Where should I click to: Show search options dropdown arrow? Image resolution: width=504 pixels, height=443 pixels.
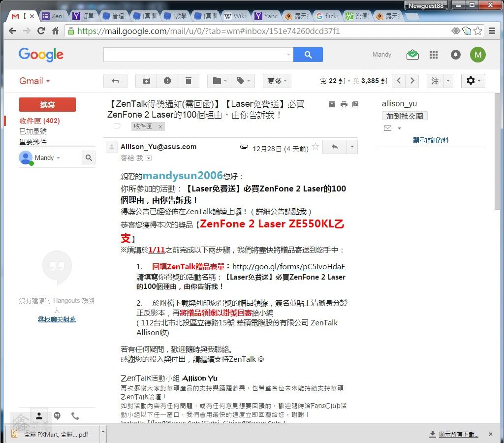(x=288, y=55)
